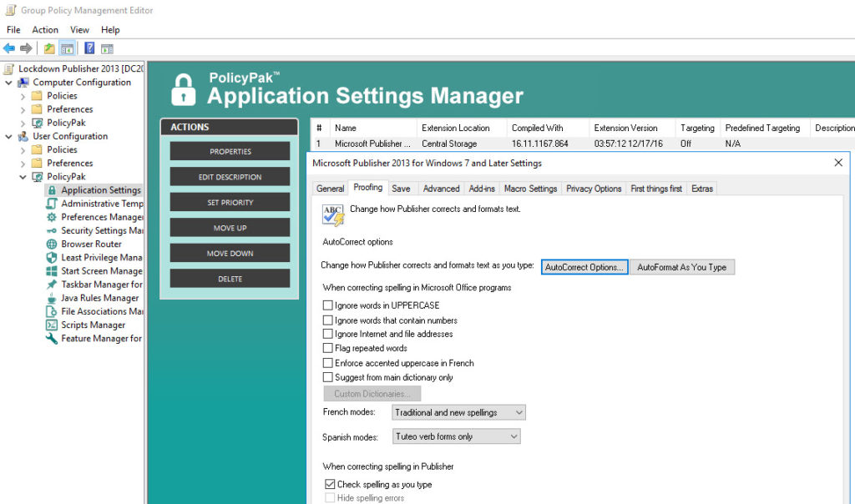The width and height of the screenshot is (855, 504).
Task: Click the Taskbar Manager pin icon
Action: click(x=51, y=285)
